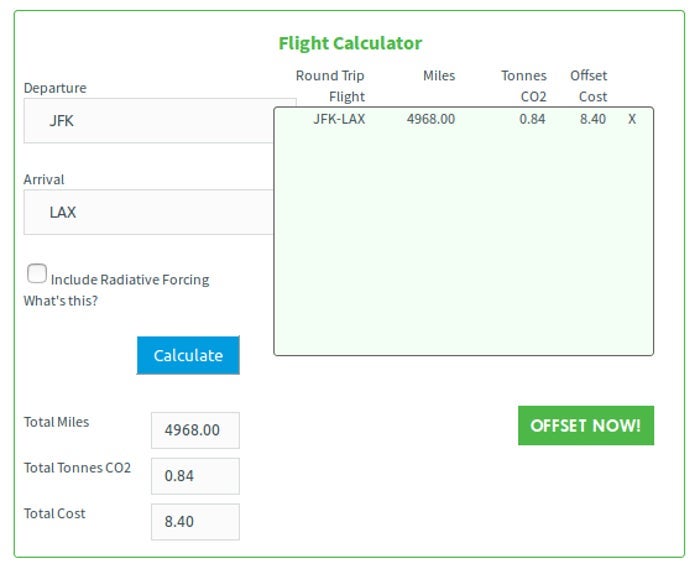This screenshot has width=700, height=569.
Task: Click the Flight Calculator heading
Action: (x=350, y=43)
